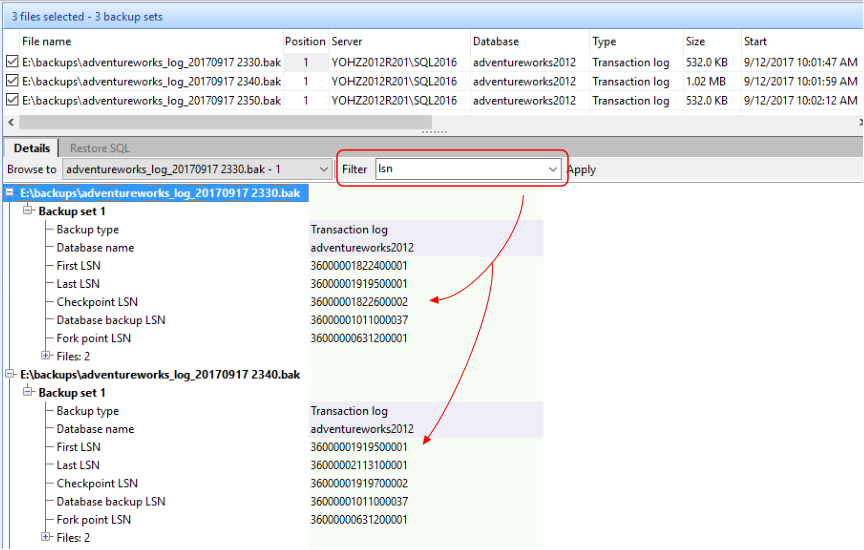
Task: Select the Details tab
Action: point(32,148)
